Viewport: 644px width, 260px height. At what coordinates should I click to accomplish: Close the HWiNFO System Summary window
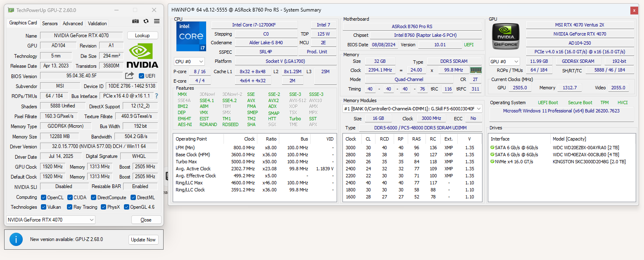tap(633, 10)
